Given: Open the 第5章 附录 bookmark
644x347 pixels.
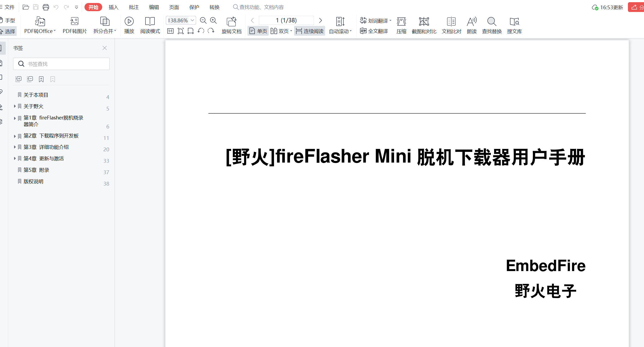Looking at the screenshot, I should click(x=36, y=170).
